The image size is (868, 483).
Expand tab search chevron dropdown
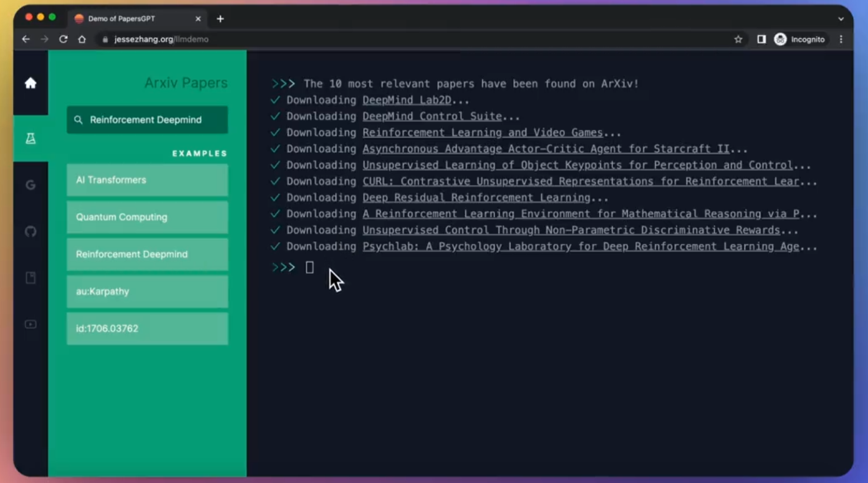(841, 19)
